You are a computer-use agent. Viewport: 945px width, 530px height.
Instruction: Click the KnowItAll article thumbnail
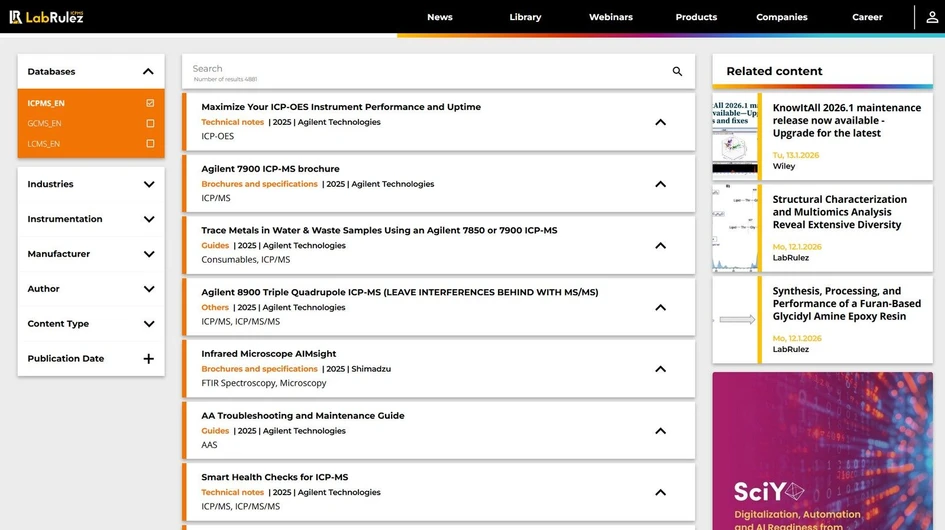735,137
